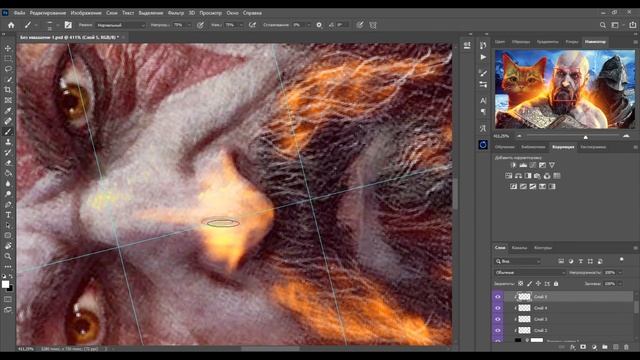Open the brush settings panel toggle icon

[x=68, y=25]
